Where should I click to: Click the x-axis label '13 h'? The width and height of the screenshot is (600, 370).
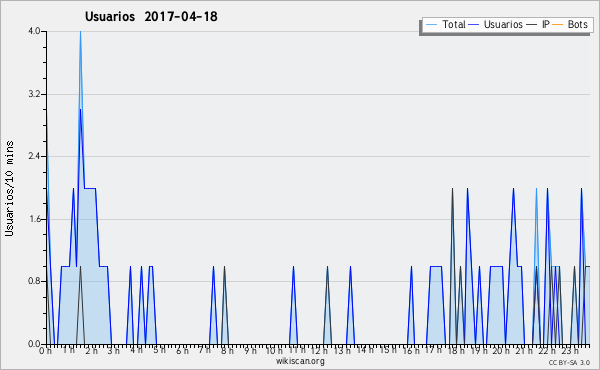coord(342,351)
